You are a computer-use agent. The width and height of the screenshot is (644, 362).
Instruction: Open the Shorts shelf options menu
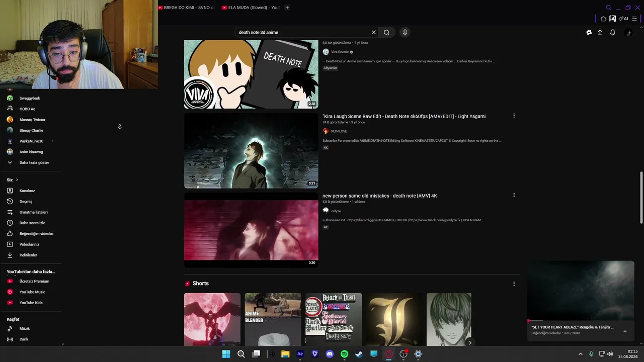coord(514,284)
